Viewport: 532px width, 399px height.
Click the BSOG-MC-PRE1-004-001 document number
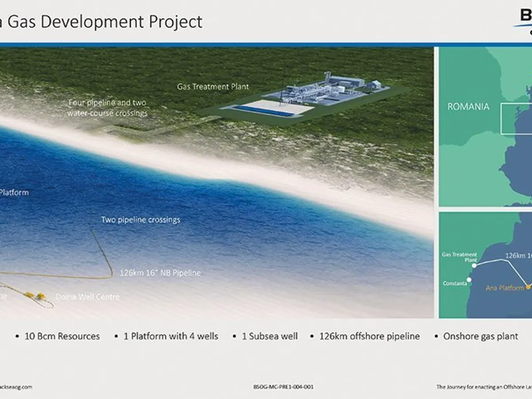280,387
